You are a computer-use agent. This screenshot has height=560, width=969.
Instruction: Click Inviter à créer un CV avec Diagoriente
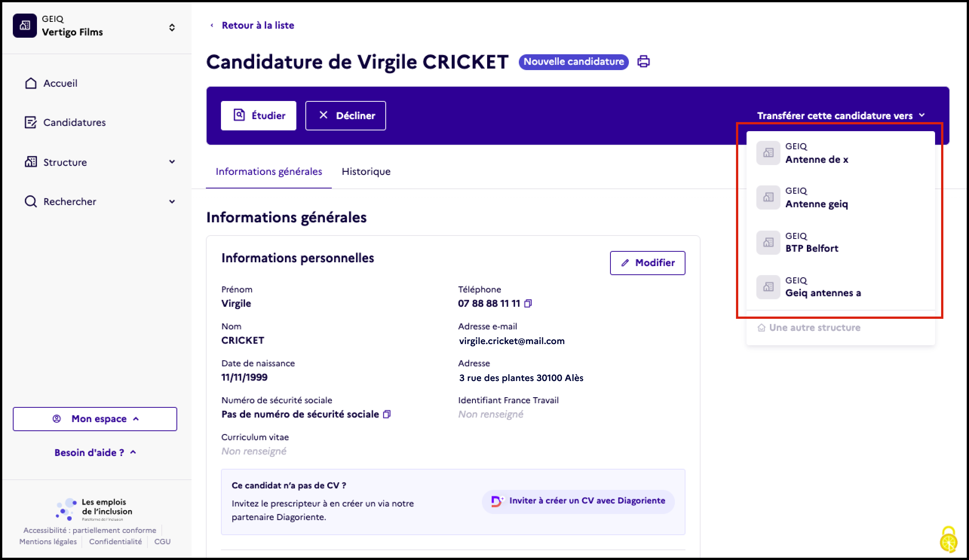(578, 501)
